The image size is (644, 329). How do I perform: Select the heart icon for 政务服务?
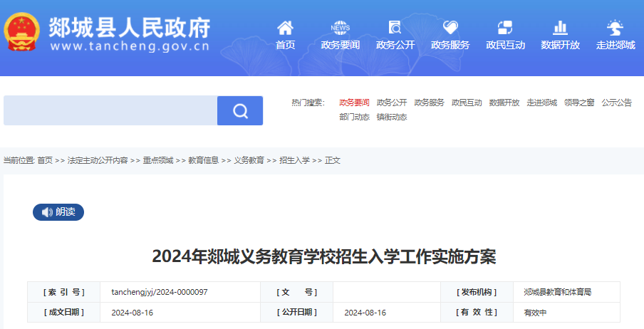[450, 28]
